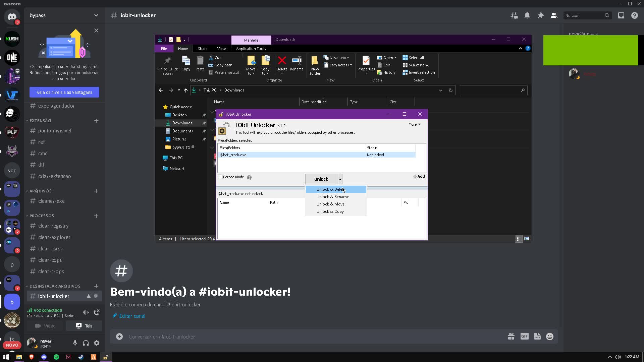Collapse the PROCESSOS category

click(x=42, y=216)
